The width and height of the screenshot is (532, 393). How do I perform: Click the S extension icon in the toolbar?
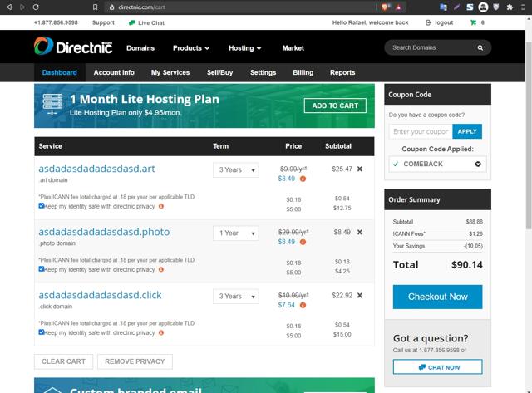[x=470, y=7]
